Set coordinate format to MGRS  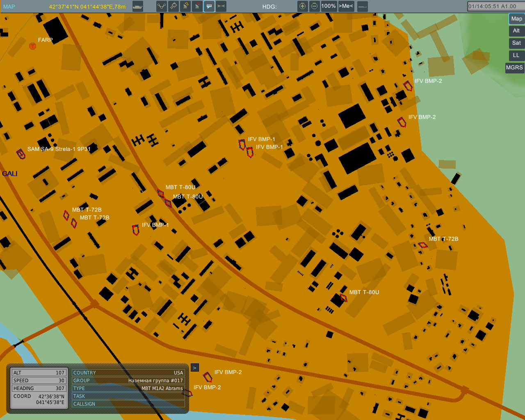514,68
